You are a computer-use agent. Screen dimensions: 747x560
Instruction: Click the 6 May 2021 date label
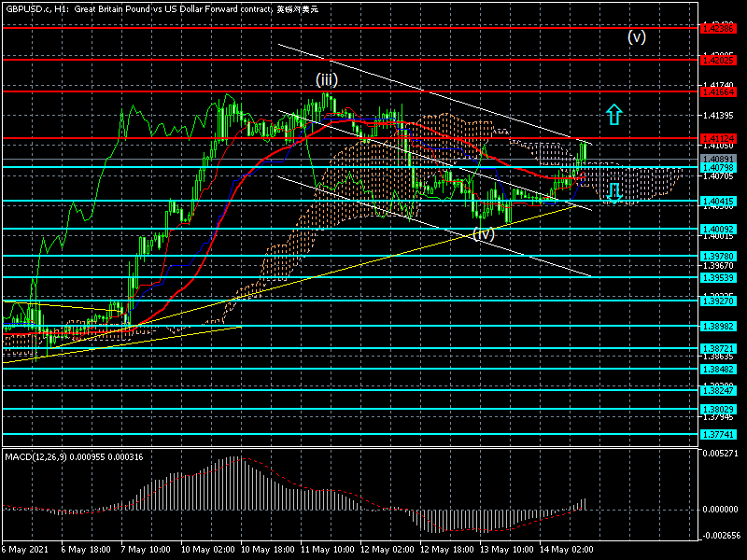click(x=25, y=550)
